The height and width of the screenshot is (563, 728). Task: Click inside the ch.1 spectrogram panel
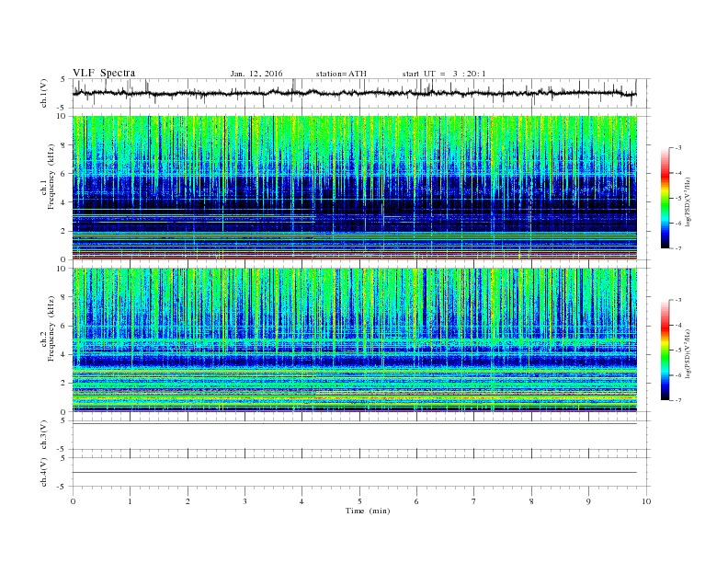pyautogui.click(x=355, y=188)
